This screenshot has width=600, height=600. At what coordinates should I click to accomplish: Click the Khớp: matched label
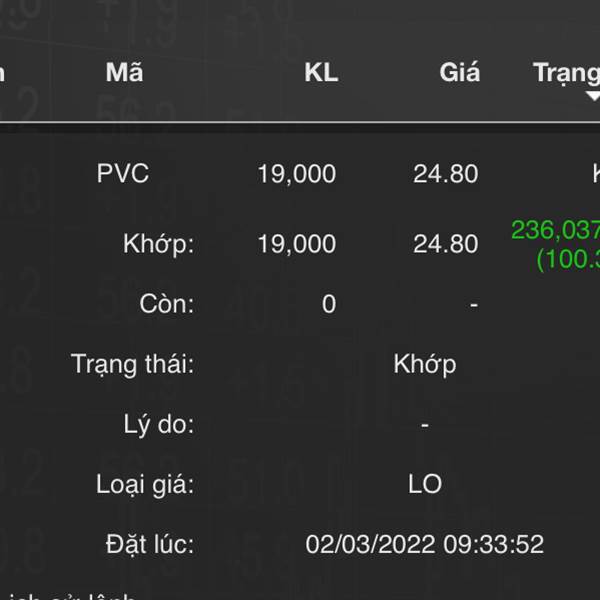[158, 245]
